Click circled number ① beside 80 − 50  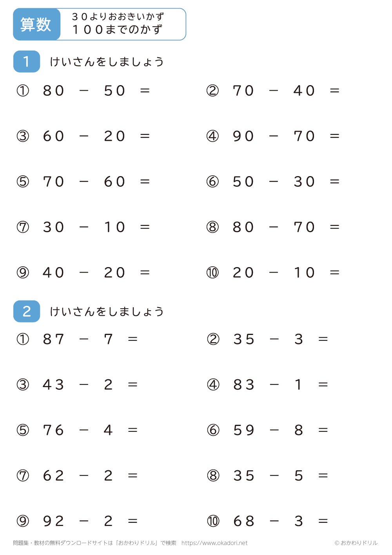pos(23,91)
